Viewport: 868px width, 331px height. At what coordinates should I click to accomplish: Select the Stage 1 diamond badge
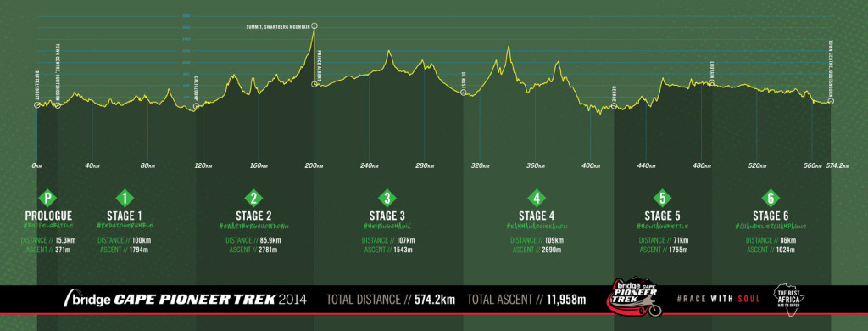click(125, 198)
